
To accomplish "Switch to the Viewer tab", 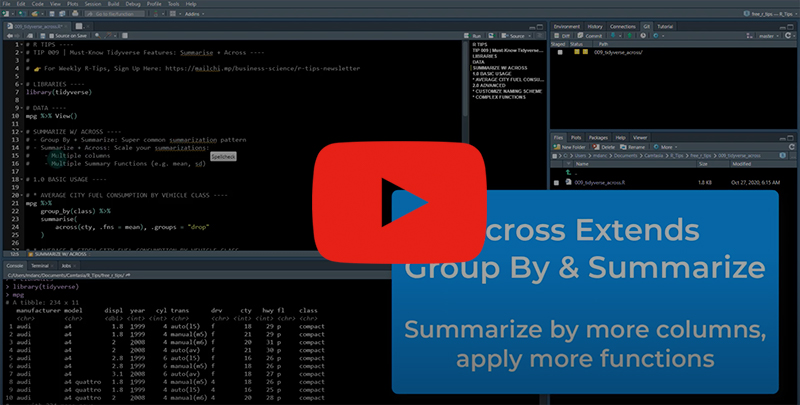I will (640, 138).
